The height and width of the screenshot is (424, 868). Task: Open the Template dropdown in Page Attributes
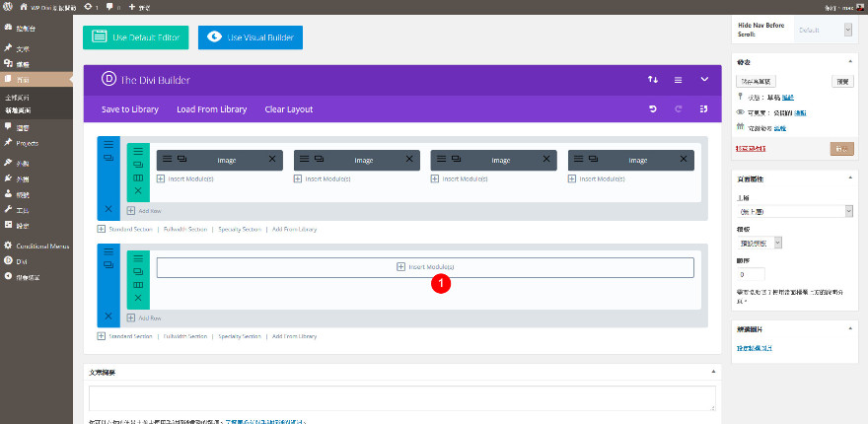click(x=759, y=243)
